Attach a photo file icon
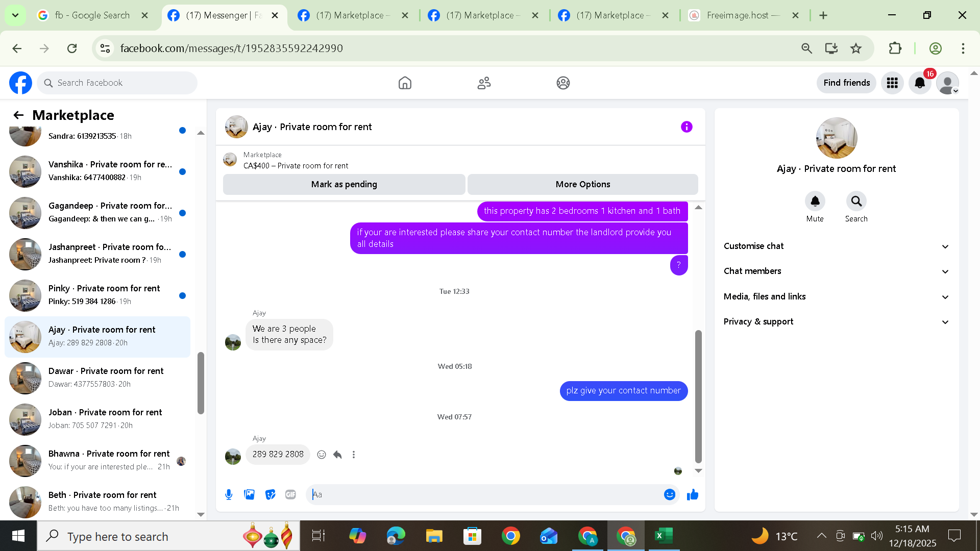 click(249, 494)
